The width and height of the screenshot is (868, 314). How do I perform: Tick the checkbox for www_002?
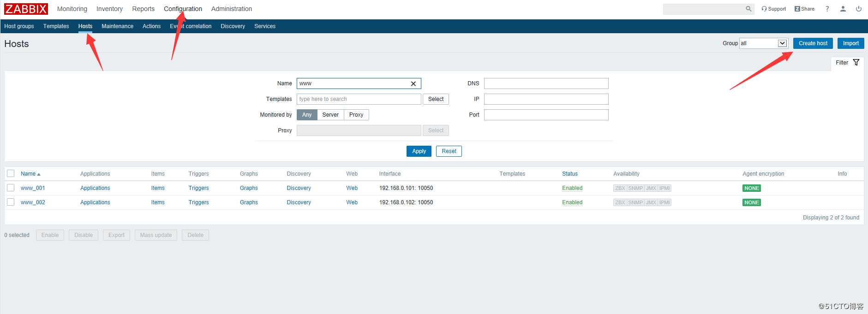coord(11,202)
